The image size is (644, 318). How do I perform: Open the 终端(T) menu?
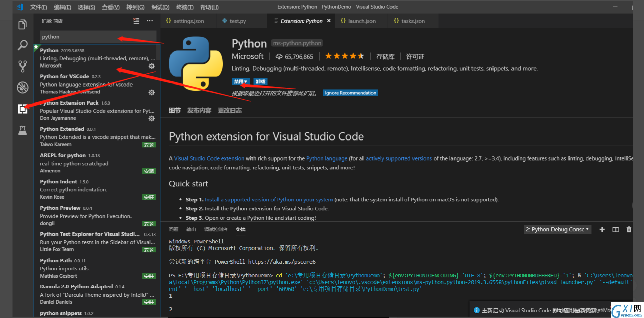(x=185, y=7)
